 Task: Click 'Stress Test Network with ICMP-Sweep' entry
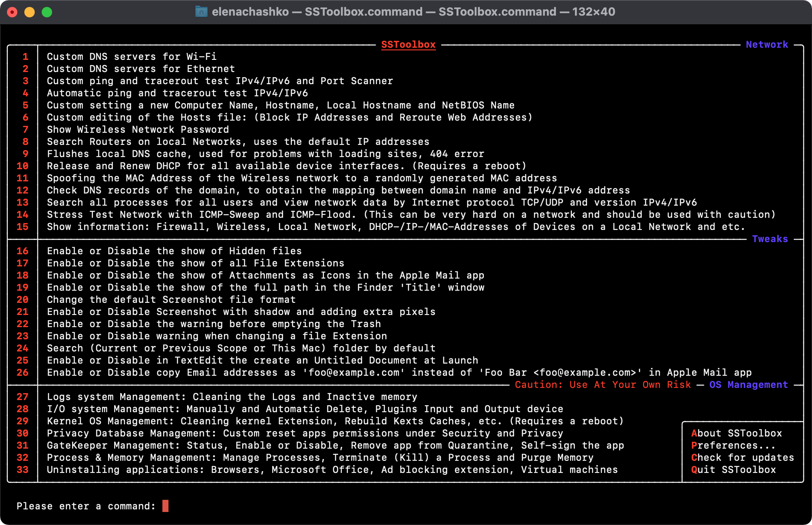click(x=411, y=215)
